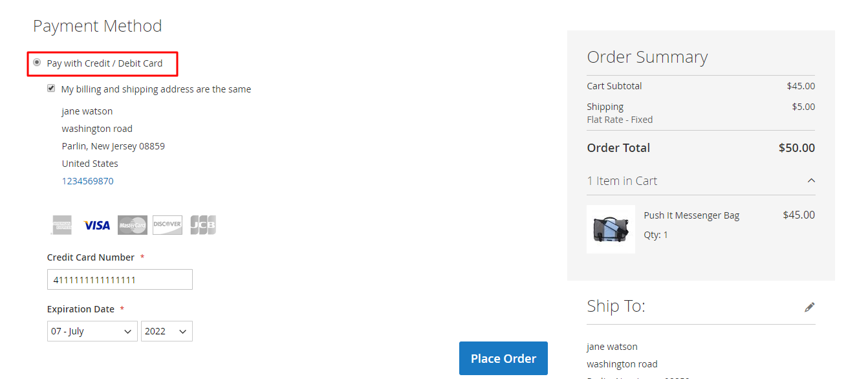Click the MasterCard logo icon

(x=133, y=225)
